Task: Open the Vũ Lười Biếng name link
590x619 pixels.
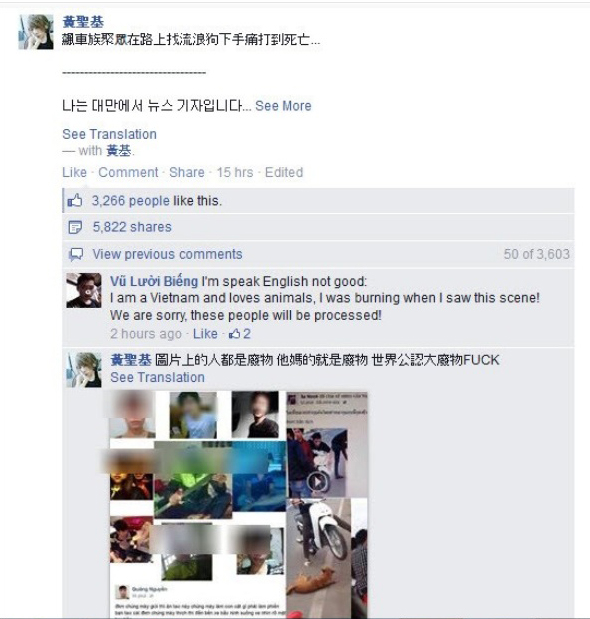Action: coord(154,281)
